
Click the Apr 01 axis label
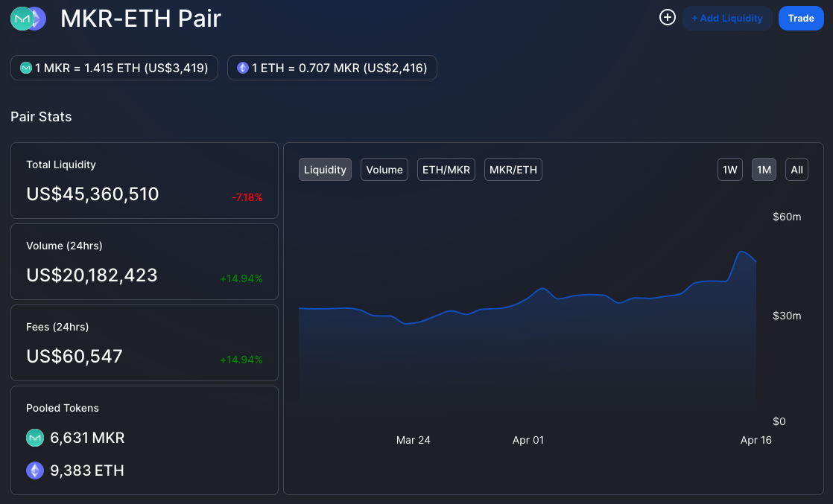(x=528, y=440)
